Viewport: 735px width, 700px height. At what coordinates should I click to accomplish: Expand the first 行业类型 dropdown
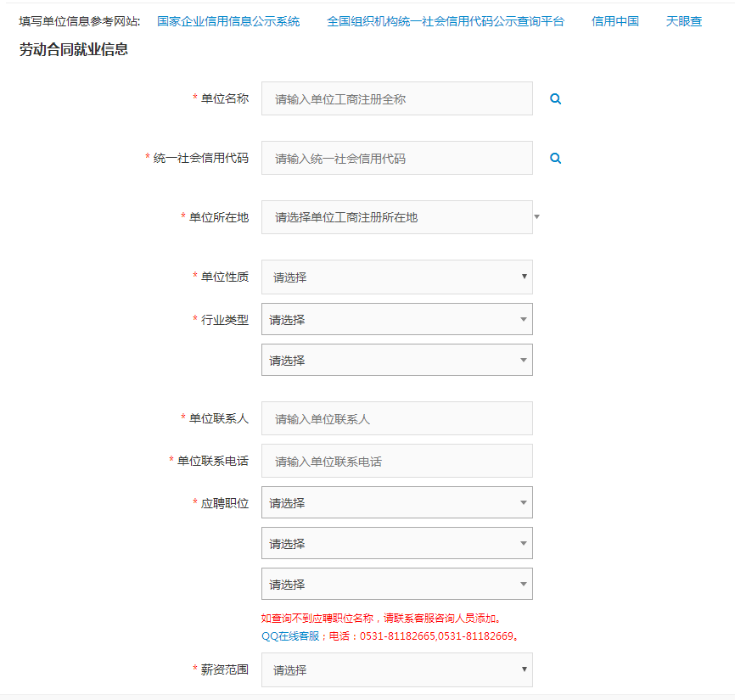[x=396, y=320]
